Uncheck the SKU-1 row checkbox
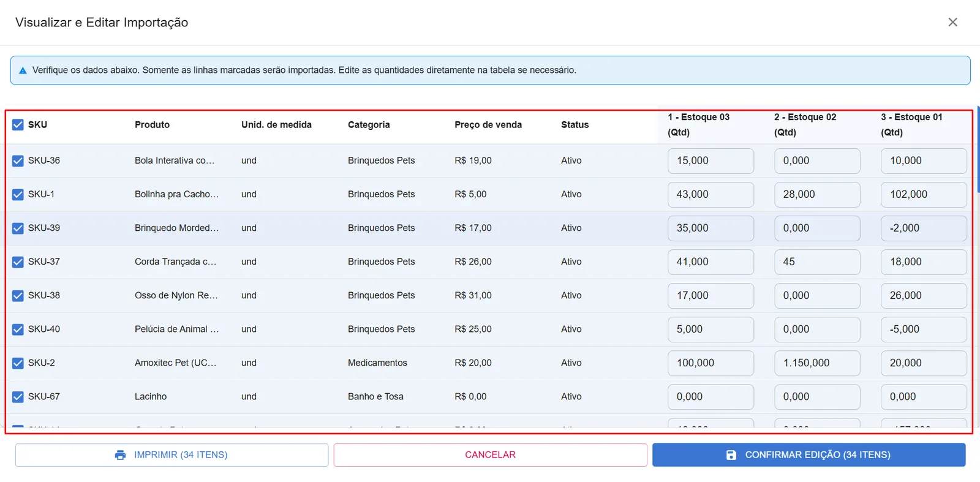Screen dimensions: 980x482 [18, 195]
